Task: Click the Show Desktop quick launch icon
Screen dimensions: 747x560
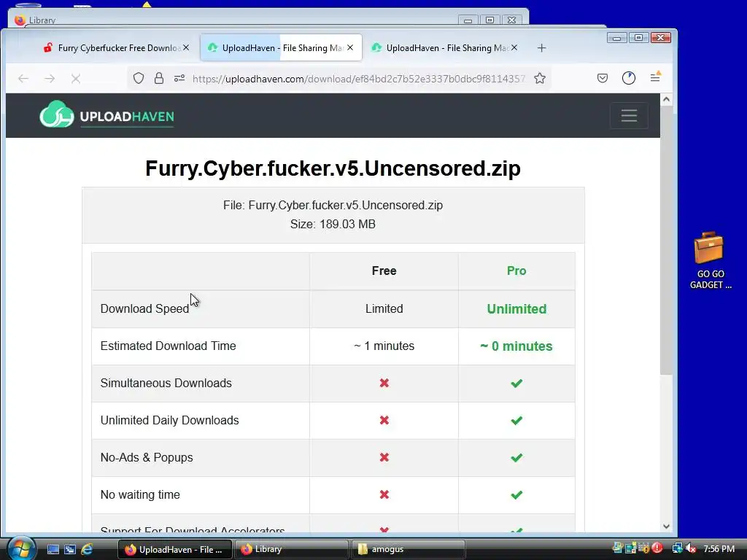Action: pyautogui.click(x=53, y=549)
